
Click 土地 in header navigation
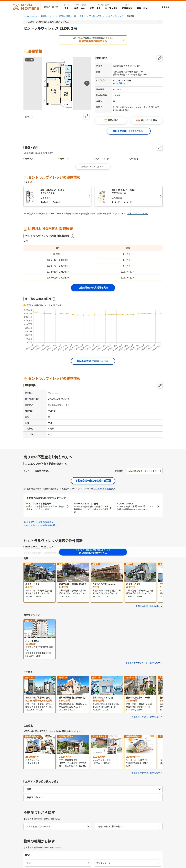click(105, 8)
